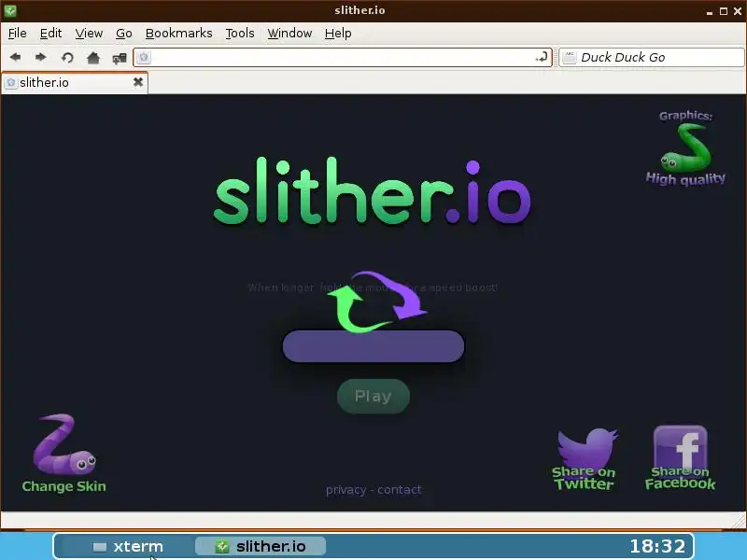The width and height of the screenshot is (747, 560).
Task: Open the privacy link
Action: 345,490
